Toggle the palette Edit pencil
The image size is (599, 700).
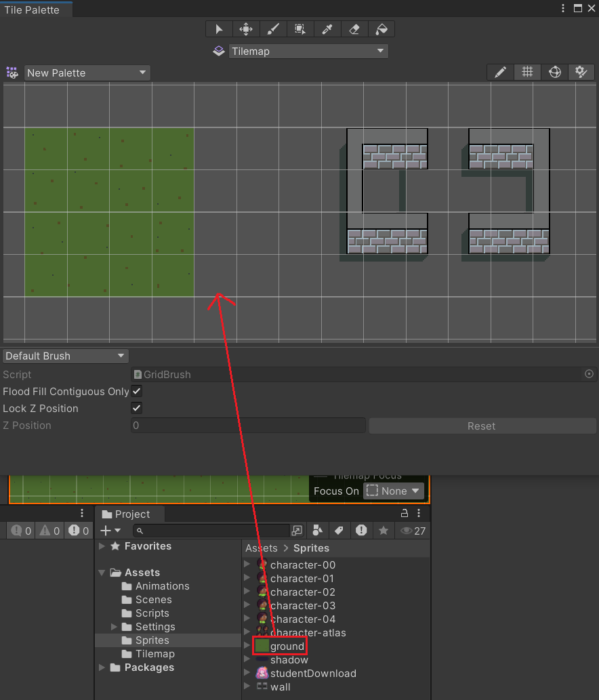tap(500, 72)
